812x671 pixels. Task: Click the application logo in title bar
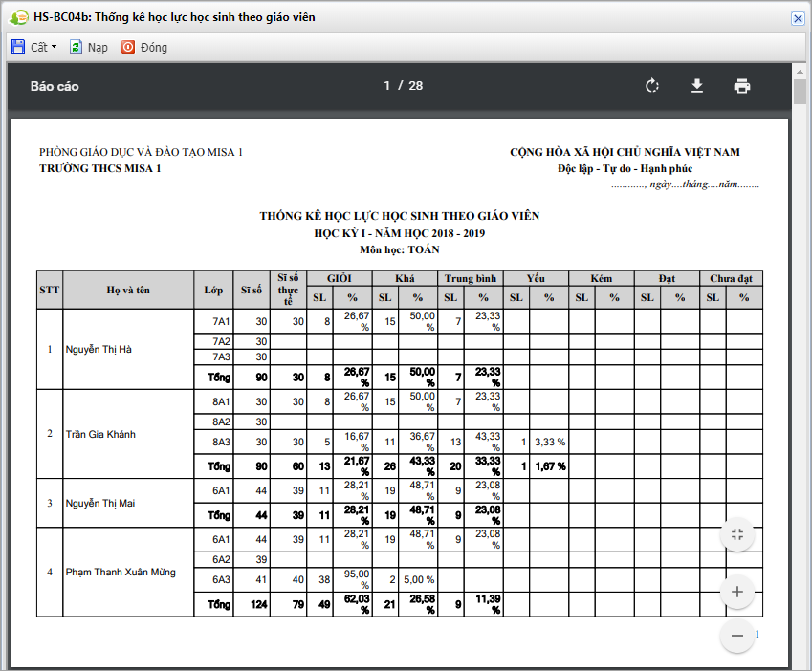(18, 17)
